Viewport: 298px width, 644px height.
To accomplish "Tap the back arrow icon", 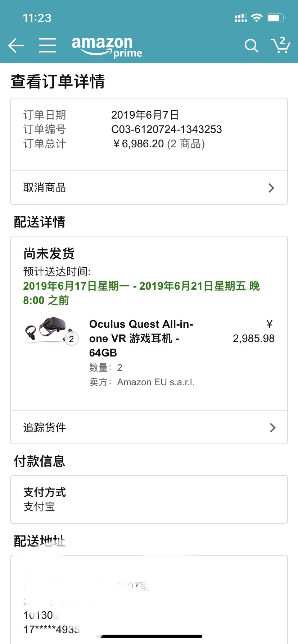I will tap(16, 46).
